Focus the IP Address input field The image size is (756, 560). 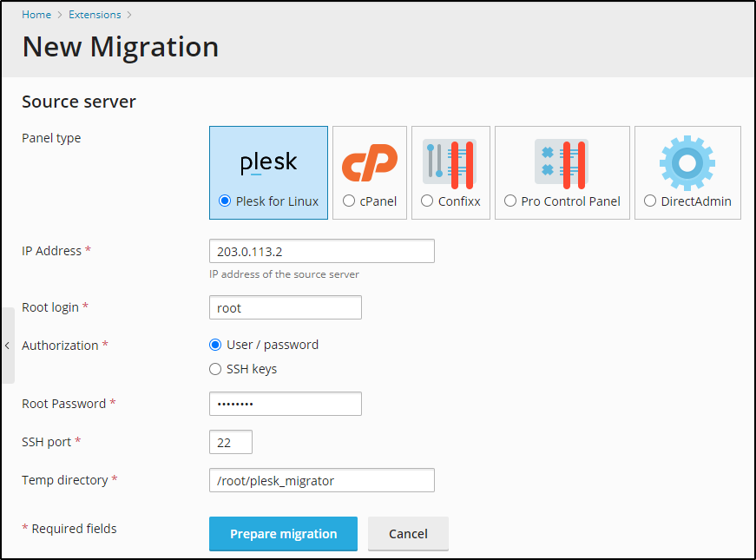(x=321, y=252)
